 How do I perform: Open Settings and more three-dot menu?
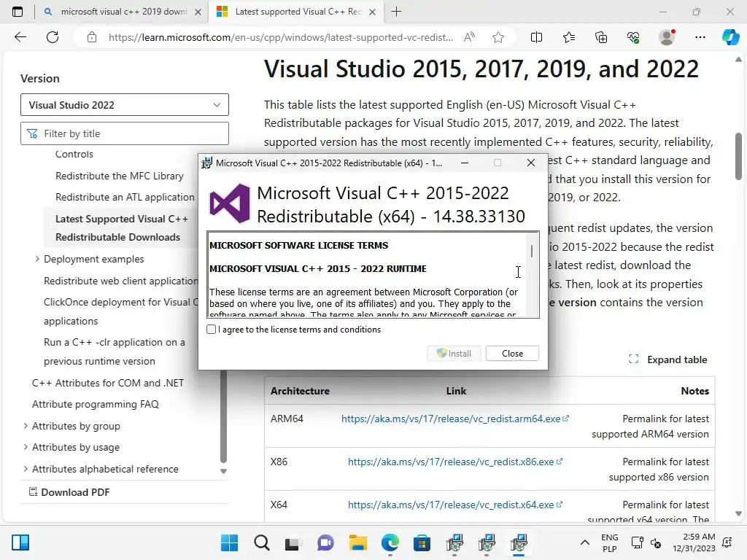700,37
